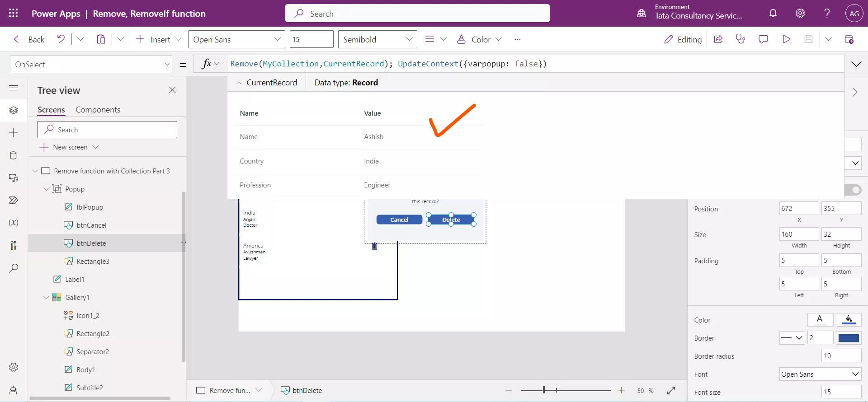Open the app launcher waffle icon
This screenshot has height=402, width=868.
pyautogui.click(x=14, y=13)
